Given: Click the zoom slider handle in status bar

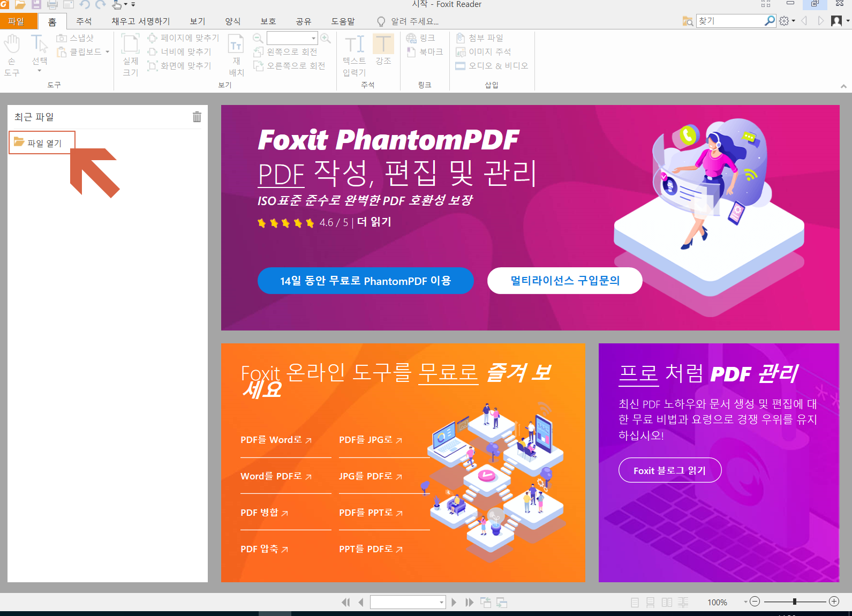Looking at the screenshot, I should click(x=795, y=602).
